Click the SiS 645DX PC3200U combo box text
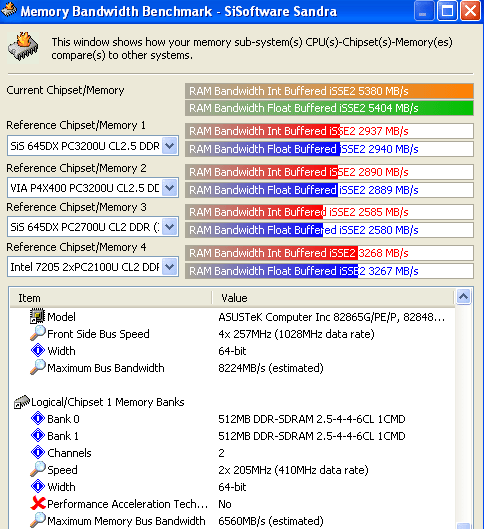 (85, 146)
